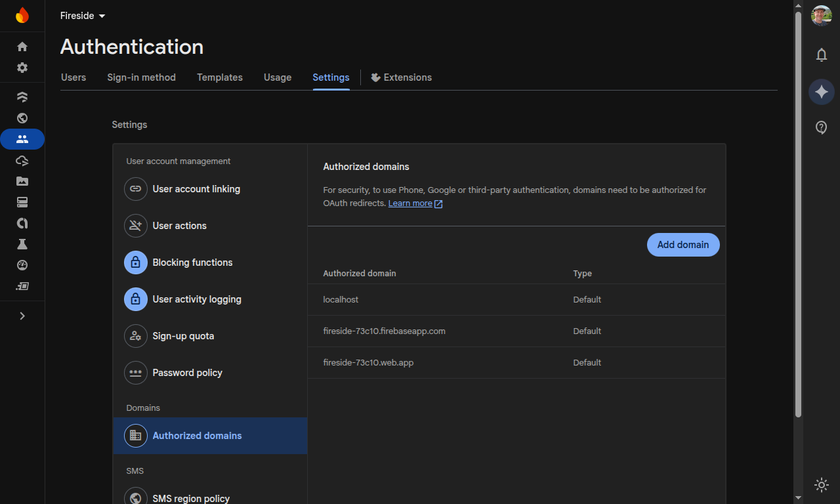This screenshot has width=840, height=504.
Task: Click the flask-shaped A/B testing icon
Action: (x=22, y=243)
